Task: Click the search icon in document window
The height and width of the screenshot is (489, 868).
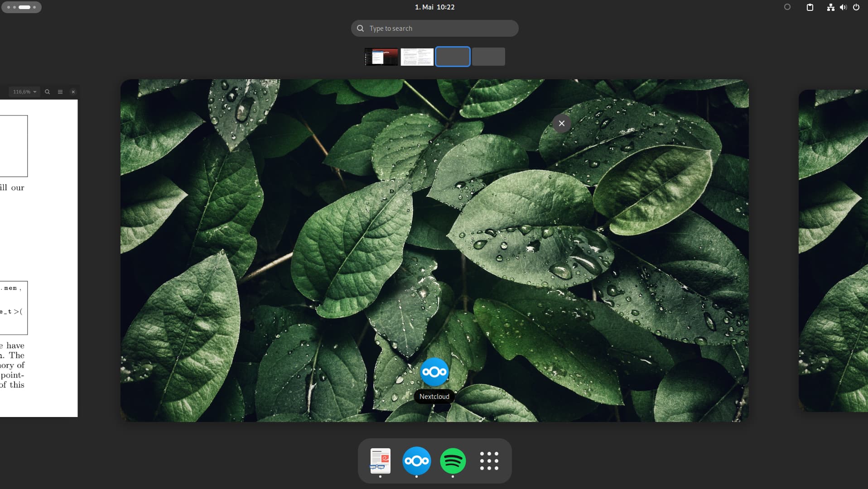Action: pyautogui.click(x=47, y=92)
